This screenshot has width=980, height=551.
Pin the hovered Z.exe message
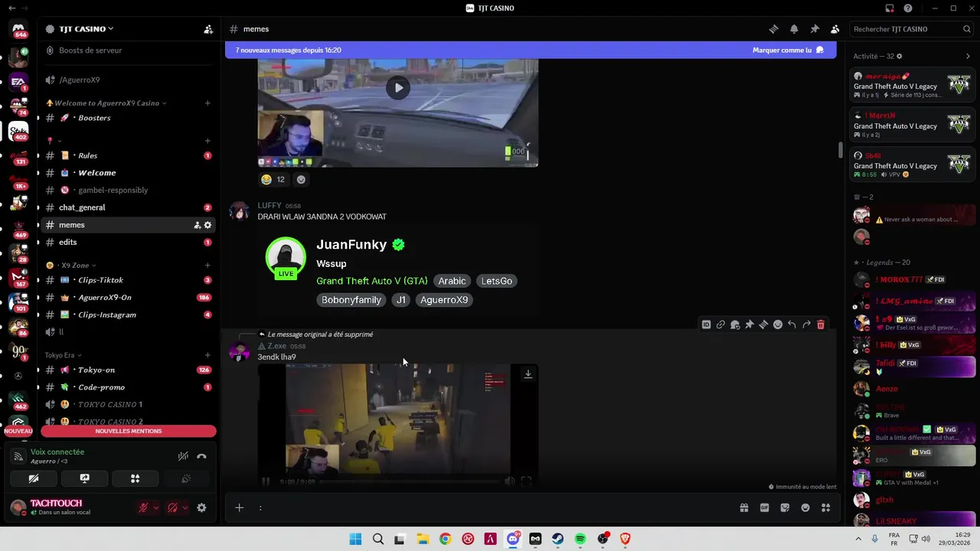[749, 324]
